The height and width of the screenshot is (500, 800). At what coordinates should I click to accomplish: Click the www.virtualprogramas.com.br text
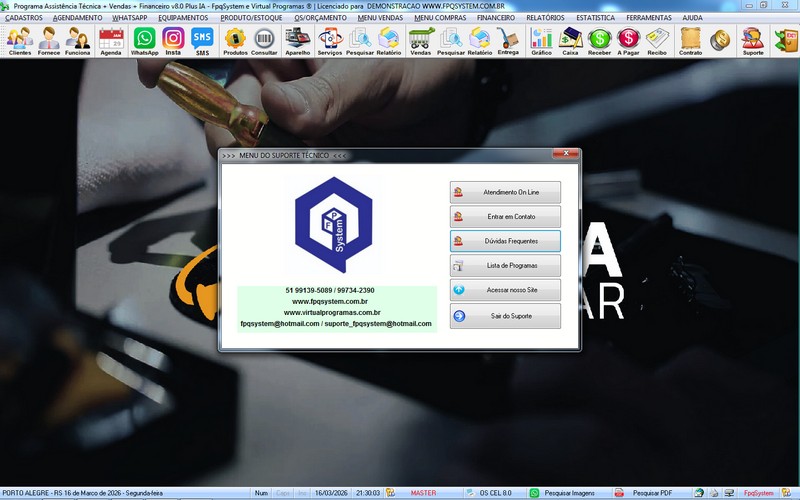pos(332,313)
